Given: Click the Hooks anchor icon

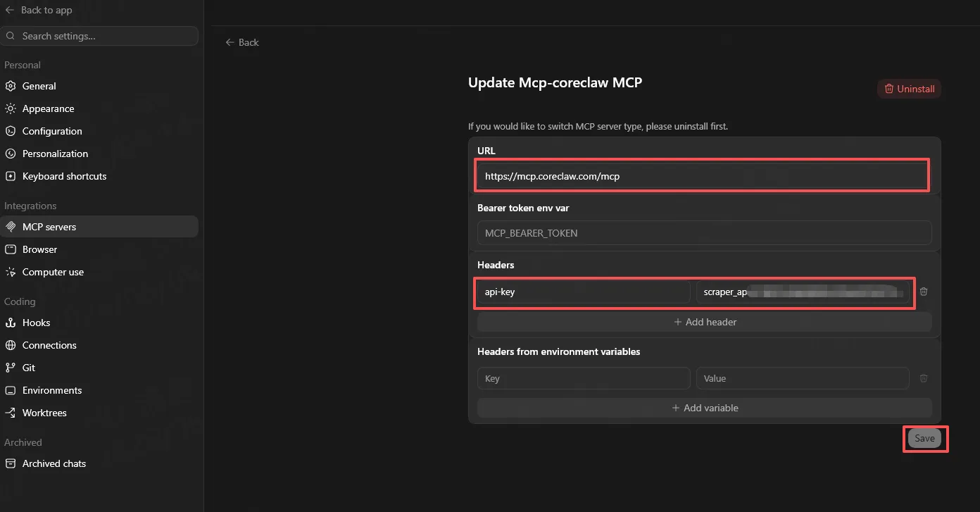Looking at the screenshot, I should [11, 323].
